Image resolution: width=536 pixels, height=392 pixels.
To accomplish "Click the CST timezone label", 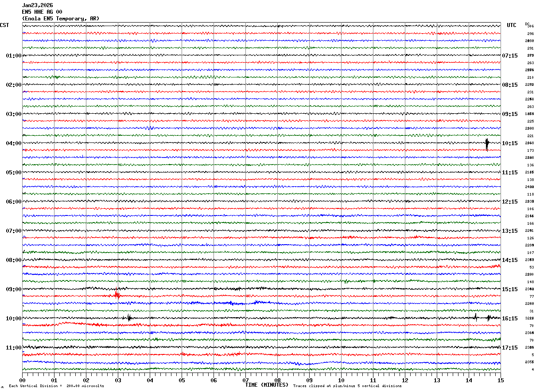I will [4, 25].
